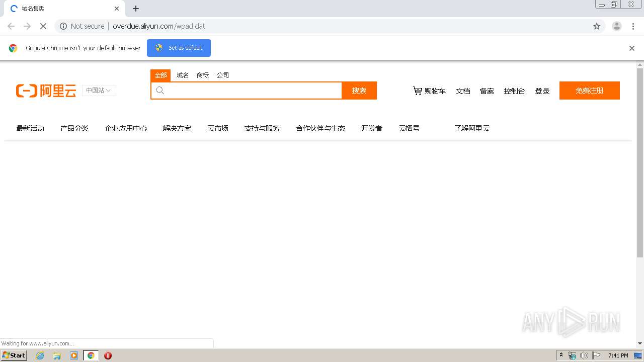
Task: Bookmark this page with star icon
Action: click(597, 26)
